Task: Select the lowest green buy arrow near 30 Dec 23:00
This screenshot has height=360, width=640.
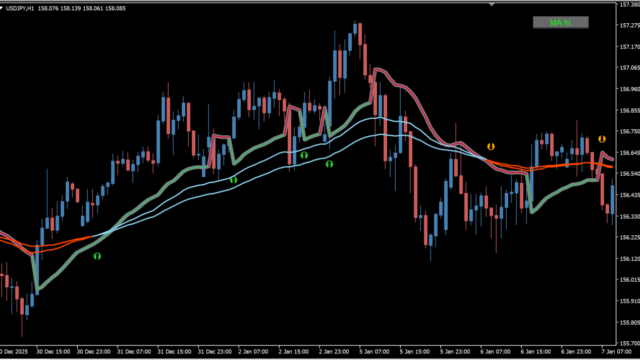Action: click(x=97, y=256)
